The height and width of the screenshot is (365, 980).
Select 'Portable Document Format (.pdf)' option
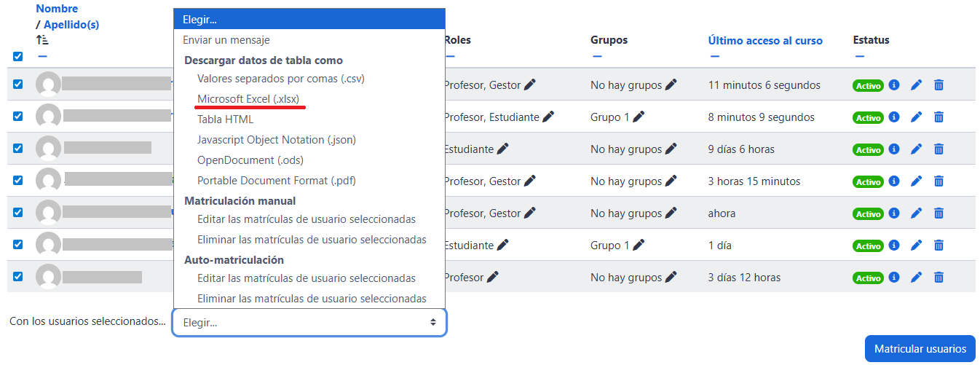276,180
